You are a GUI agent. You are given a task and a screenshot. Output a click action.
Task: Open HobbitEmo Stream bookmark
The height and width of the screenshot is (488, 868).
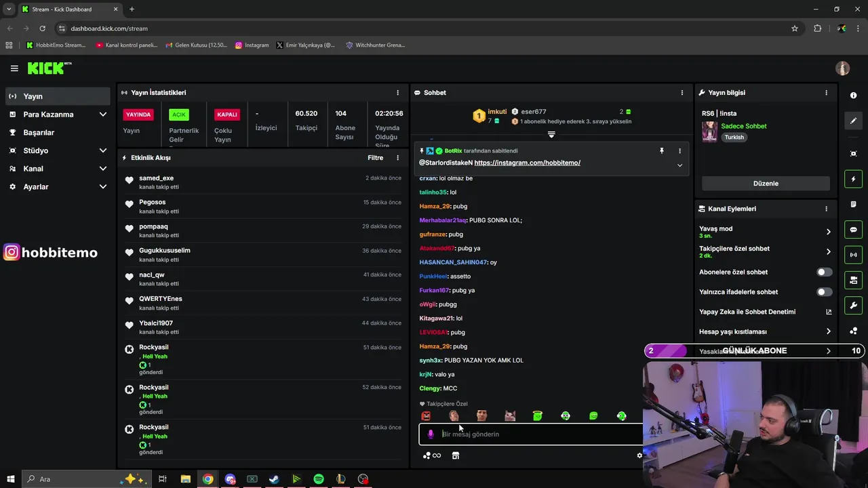pyautogui.click(x=56, y=45)
